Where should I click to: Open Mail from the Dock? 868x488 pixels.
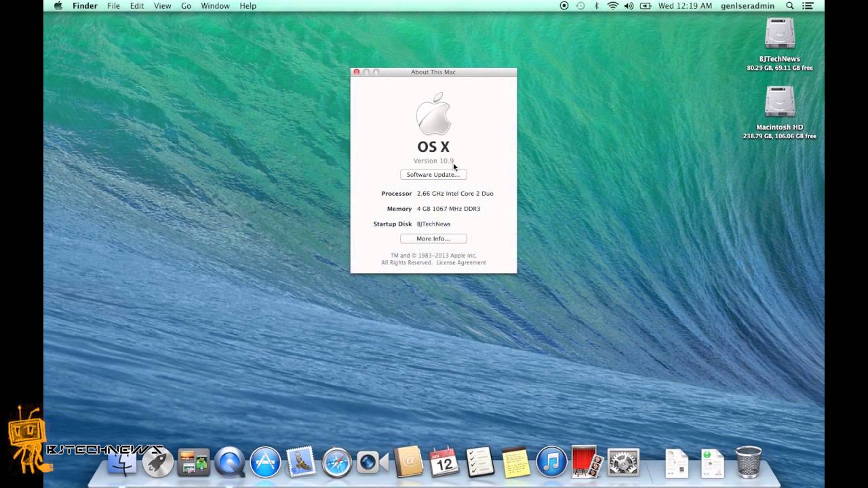click(x=300, y=462)
